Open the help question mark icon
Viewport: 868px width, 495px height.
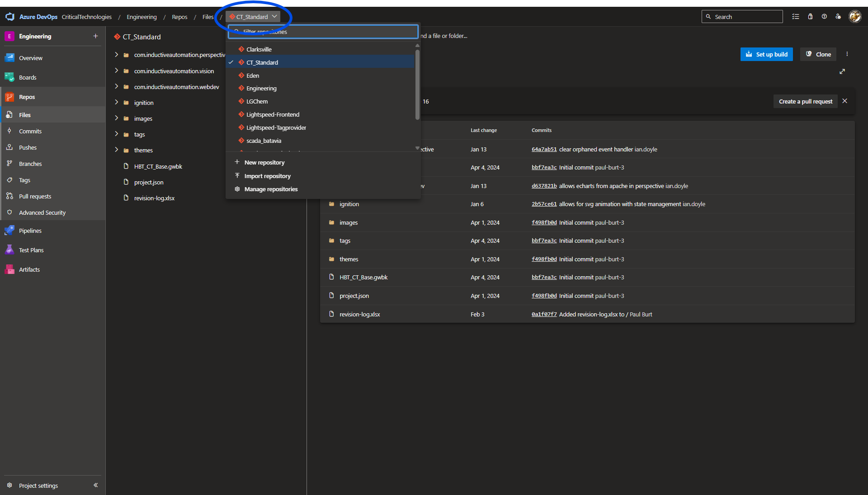(824, 17)
